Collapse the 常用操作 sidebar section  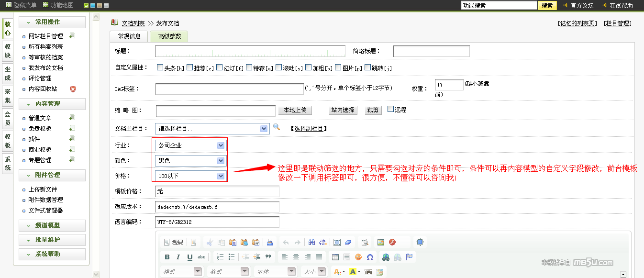52,22
